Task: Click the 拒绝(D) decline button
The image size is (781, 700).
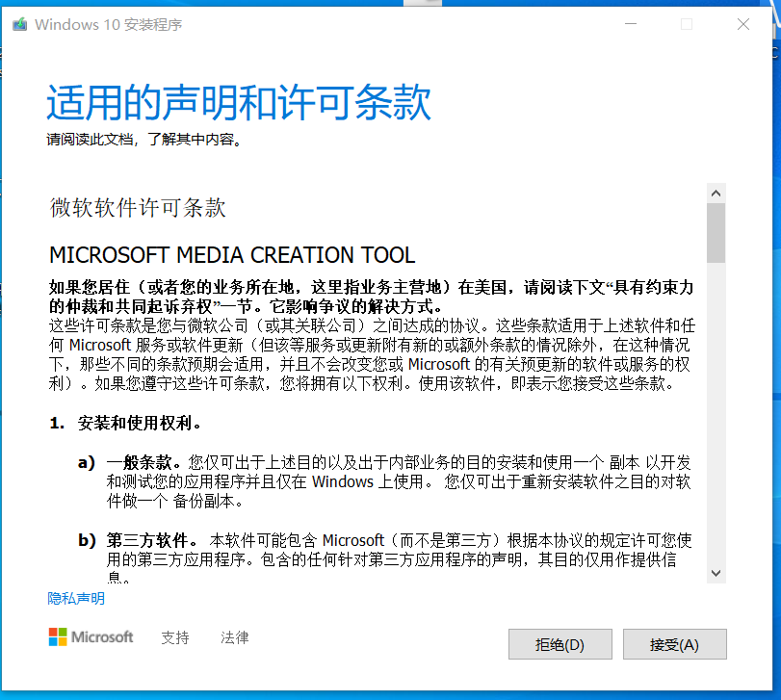Action: coord(560,644)
